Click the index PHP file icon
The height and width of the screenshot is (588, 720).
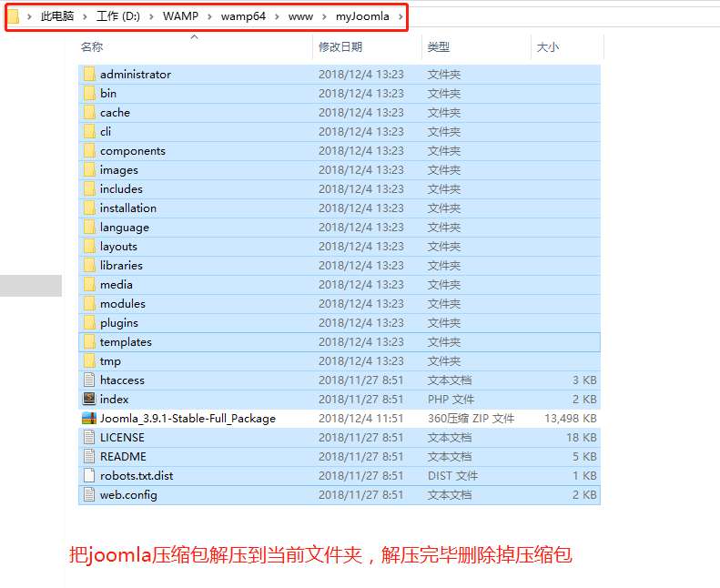89,399
